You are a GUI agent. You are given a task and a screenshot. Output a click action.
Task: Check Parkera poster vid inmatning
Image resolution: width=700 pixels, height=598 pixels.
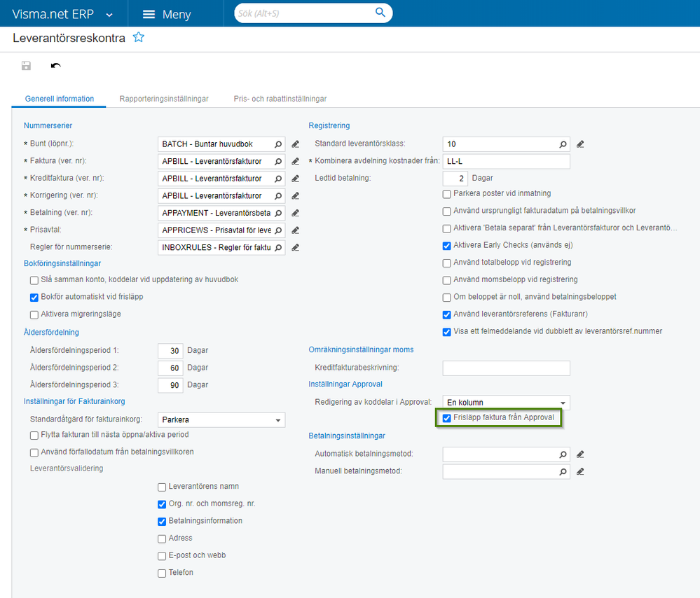pos(446,194)
